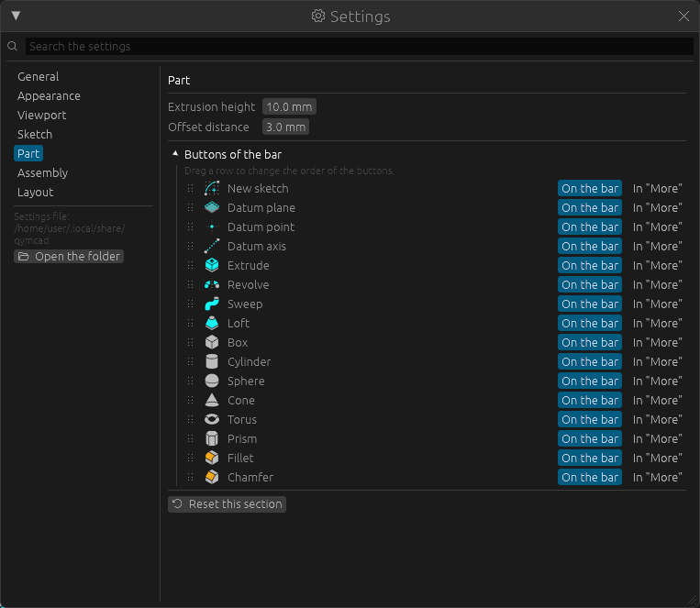Click drag handle beside Chamfer
Viewport: 700px width, 608px height.
point(190,477)
